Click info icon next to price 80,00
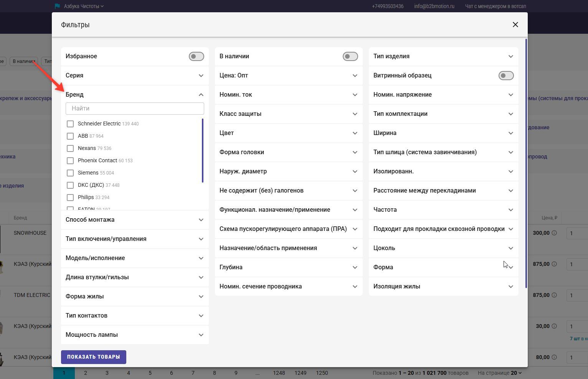588x379 pixels. pyautogui.click(x=554, y=357)
